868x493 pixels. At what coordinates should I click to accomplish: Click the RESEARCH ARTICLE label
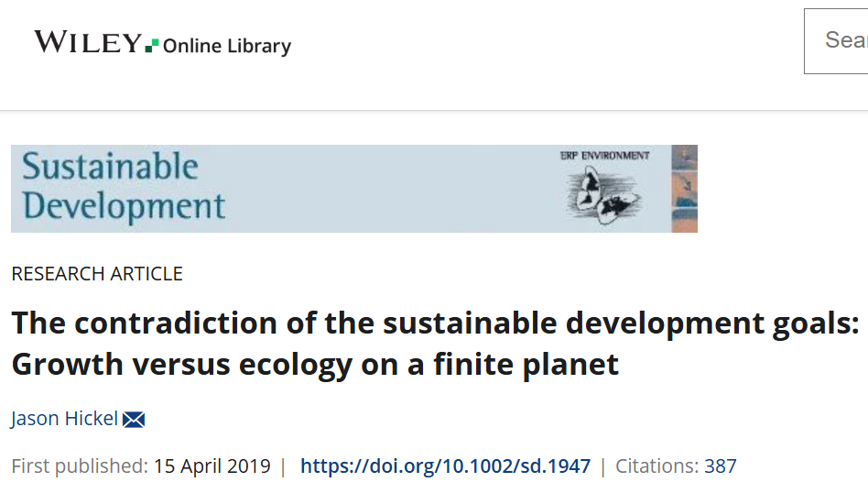(97, 273)
